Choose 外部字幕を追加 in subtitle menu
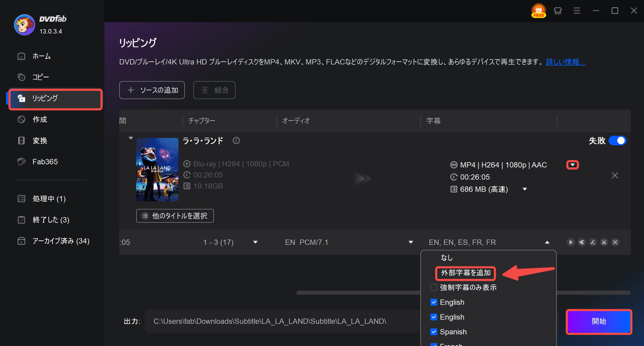The width and height of the screenshot is (644, 346). coord(466,273)
